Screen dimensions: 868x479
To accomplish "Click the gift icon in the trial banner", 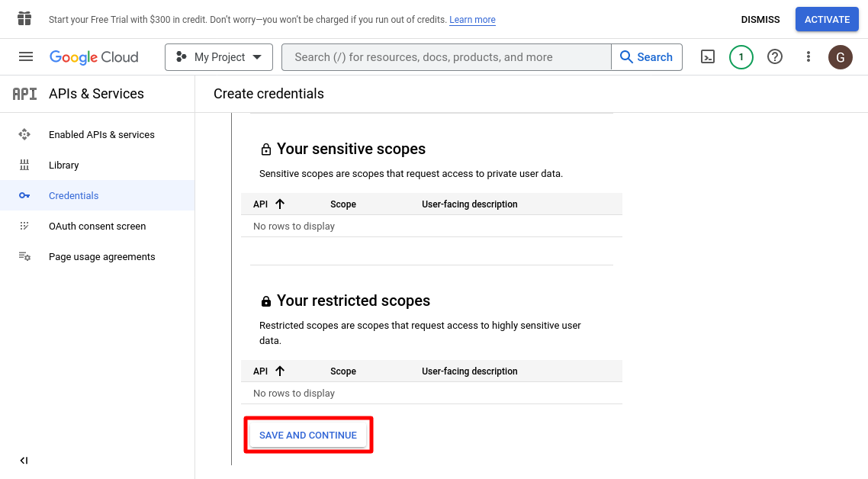I will (24, 19).
